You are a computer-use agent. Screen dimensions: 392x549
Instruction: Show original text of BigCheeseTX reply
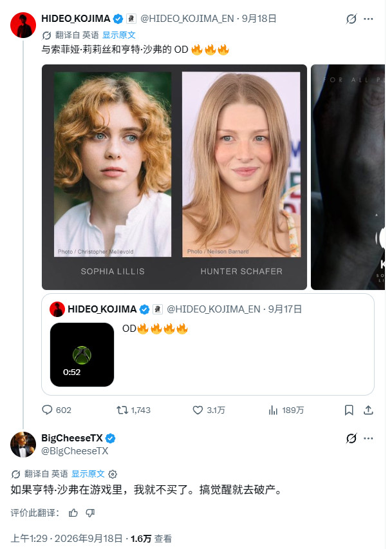click(x=88, y=474)
